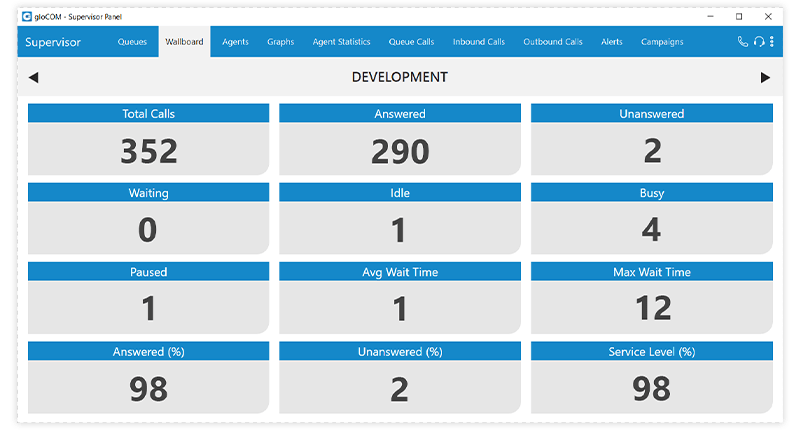800x435 pixels.
Task: Go to next queue with right arrow
Action: point(765,78)
